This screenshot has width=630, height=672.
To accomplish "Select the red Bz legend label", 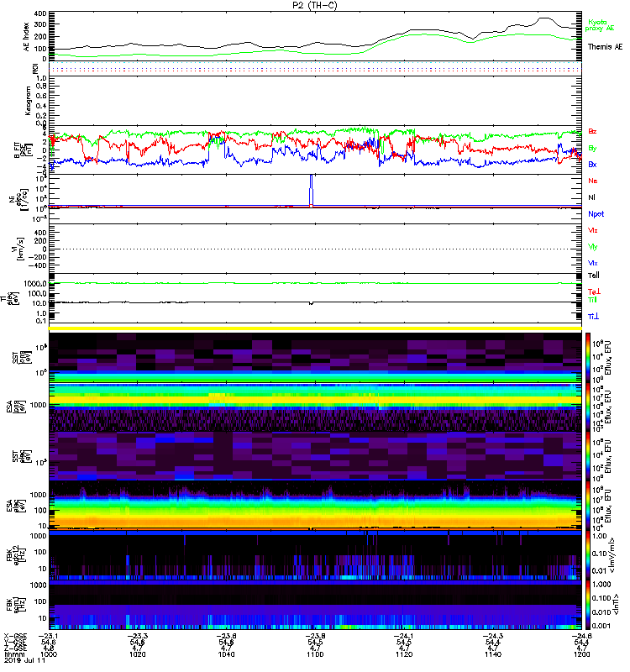I will pyautogui.click(x=592, y=131).
